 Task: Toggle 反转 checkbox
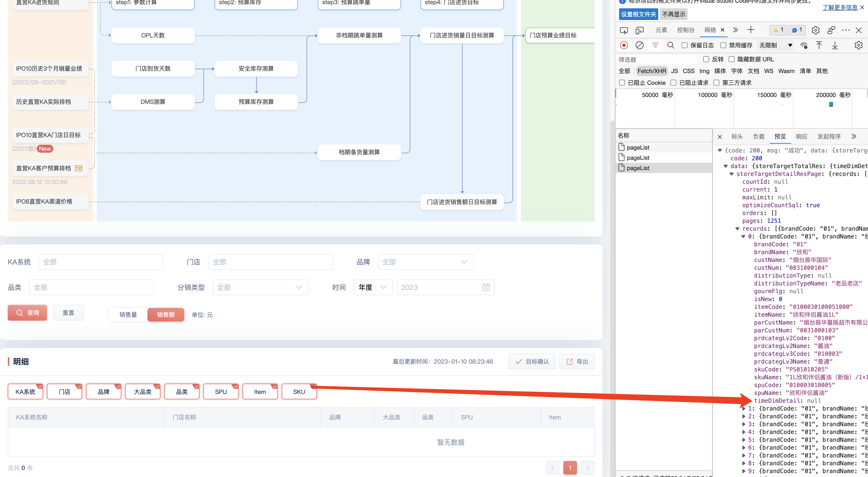click(x=706, y=59)
